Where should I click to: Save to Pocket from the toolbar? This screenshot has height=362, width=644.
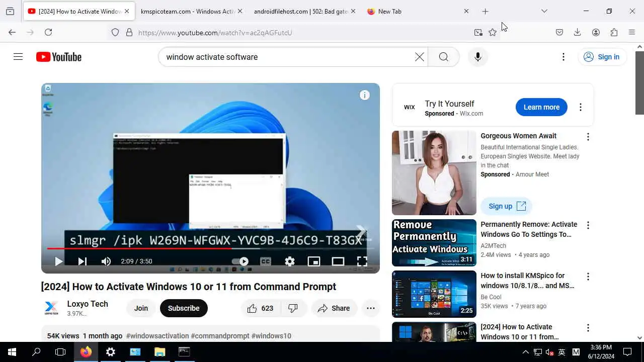559,32
